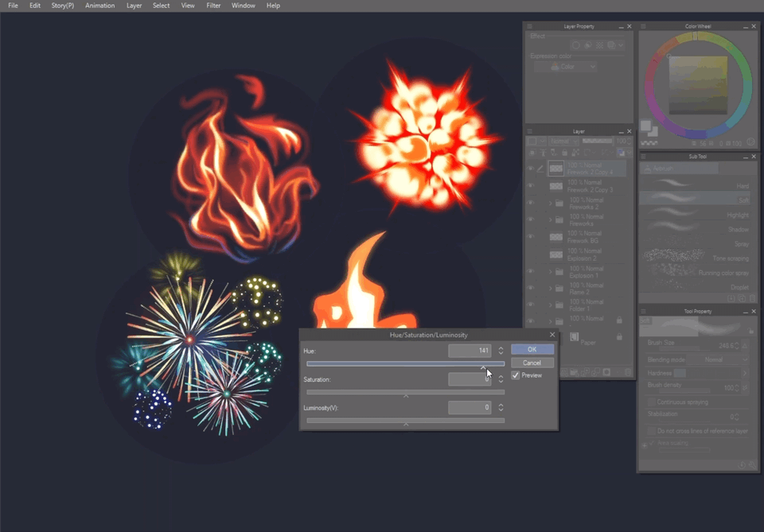Image resolution: width=764 pixels, height=532 pixels.
Task: Click OK in Hue/Saturation/Luminosity dialog
Action: [532, 349]
